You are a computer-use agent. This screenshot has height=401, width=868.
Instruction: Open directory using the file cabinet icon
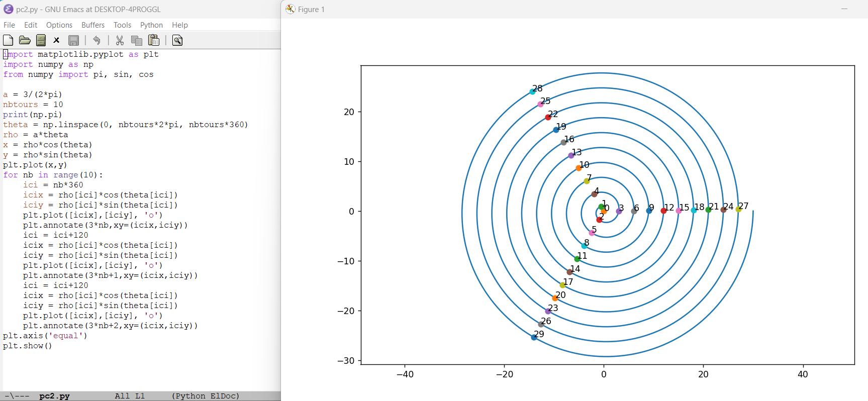(41, 40)
